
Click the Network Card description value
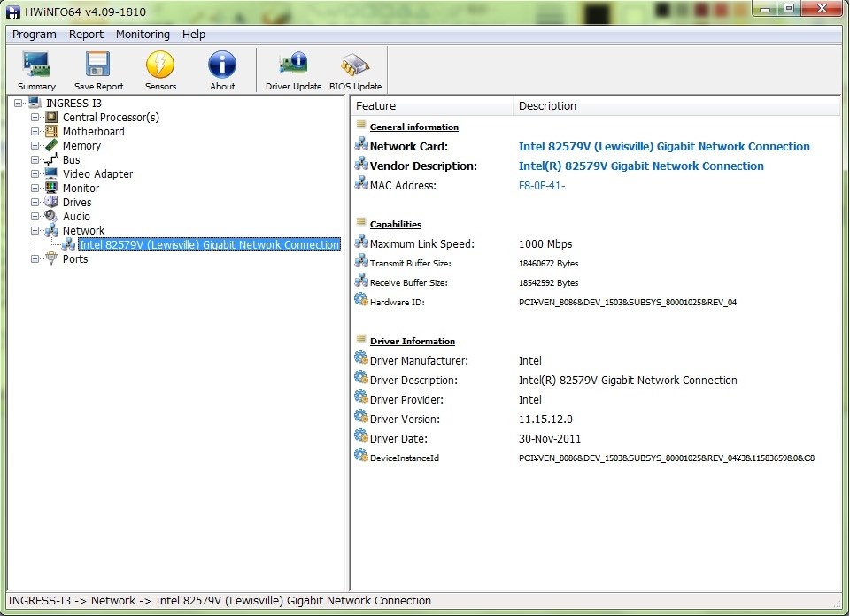tap(664, 146)
